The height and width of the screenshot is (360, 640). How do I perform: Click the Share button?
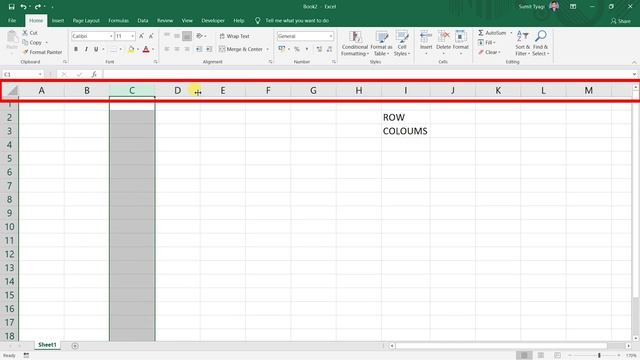pos(620,21)
